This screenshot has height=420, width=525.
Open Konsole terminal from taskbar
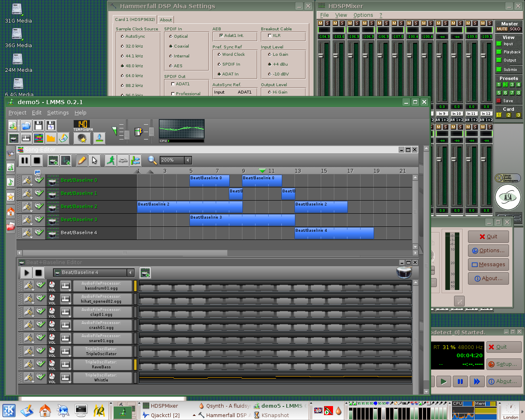pos(81,410)
